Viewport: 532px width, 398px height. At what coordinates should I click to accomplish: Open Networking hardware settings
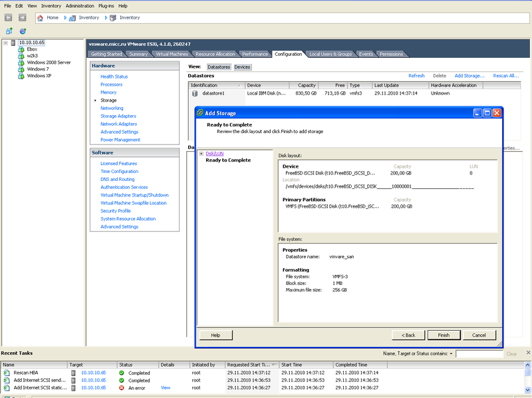point(112,108)
